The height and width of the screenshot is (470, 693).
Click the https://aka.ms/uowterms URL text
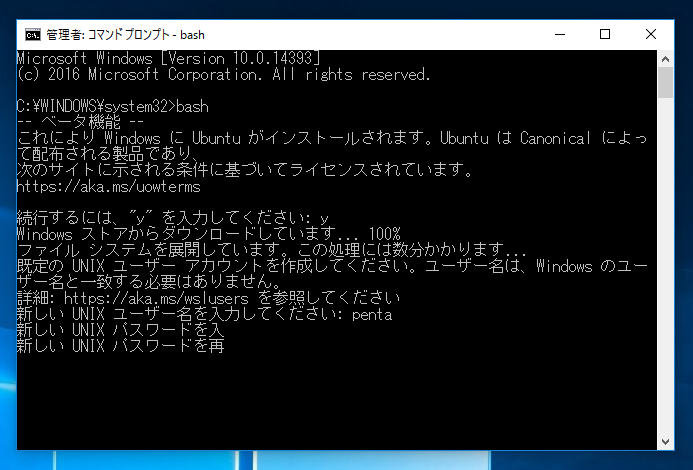click(109, 187)
